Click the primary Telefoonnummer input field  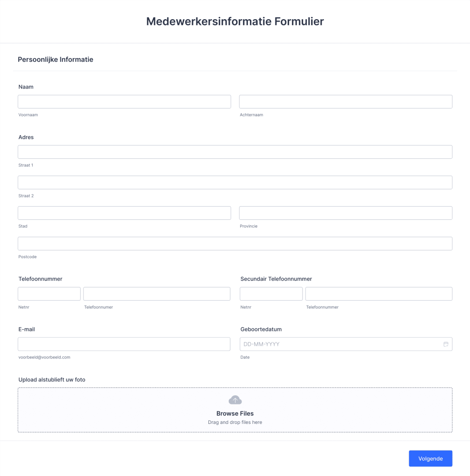[x=157, y=293]
